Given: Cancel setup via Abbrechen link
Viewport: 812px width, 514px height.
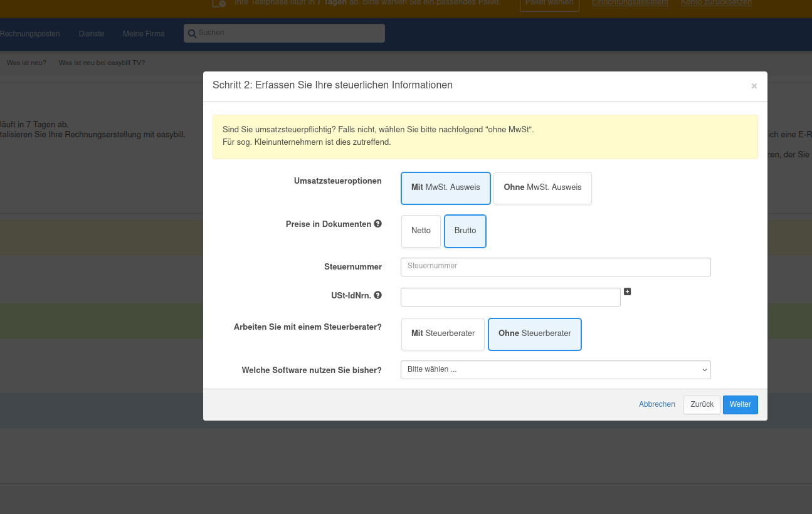Looking at the screenshot, I should pyautogui.click(x=656, y=405).
